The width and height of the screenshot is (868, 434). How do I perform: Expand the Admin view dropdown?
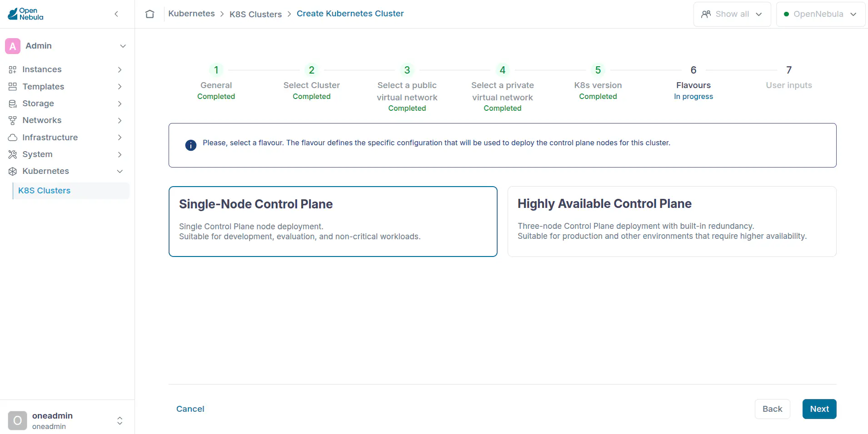(123, 46)
